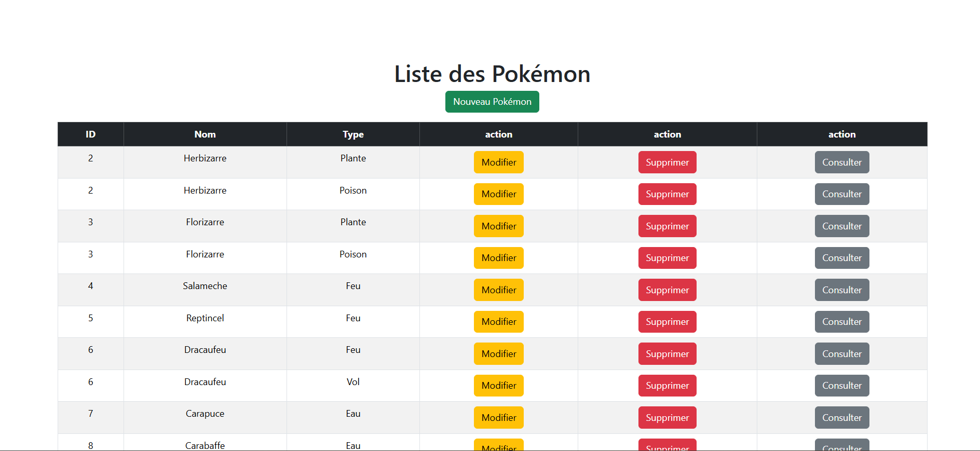
Task: Click Modifier for Salameche
Action: click(498, 290)
